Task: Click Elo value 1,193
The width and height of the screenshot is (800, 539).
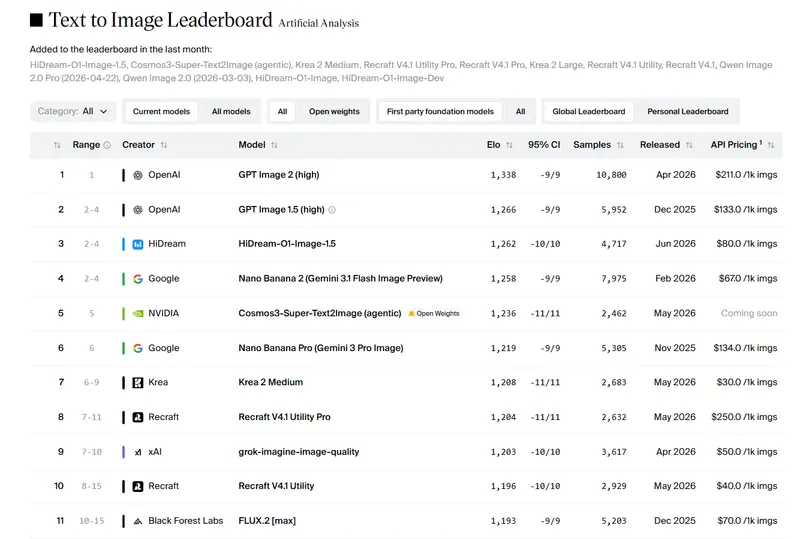Action: click(504, 521)
